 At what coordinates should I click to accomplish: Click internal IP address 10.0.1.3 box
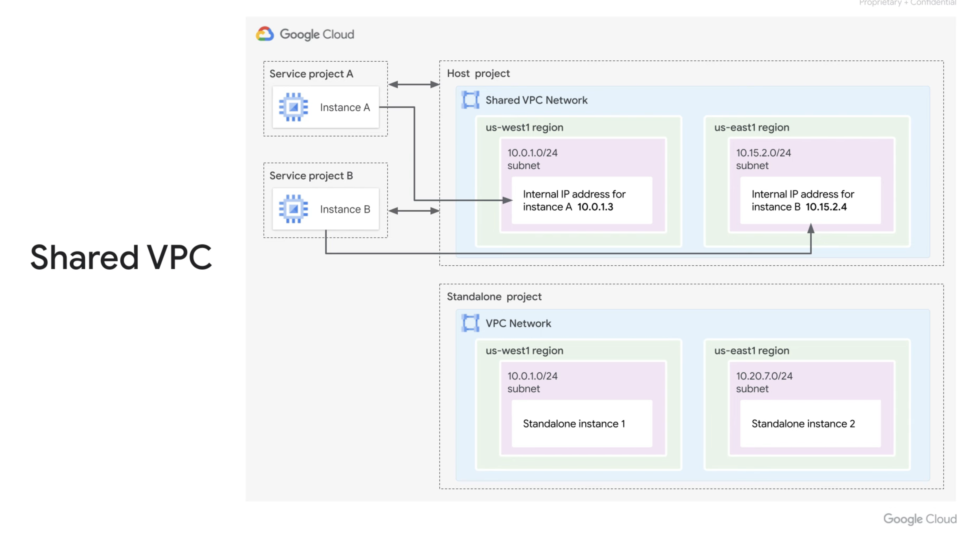pyautogui.click(x=581, y=201)
